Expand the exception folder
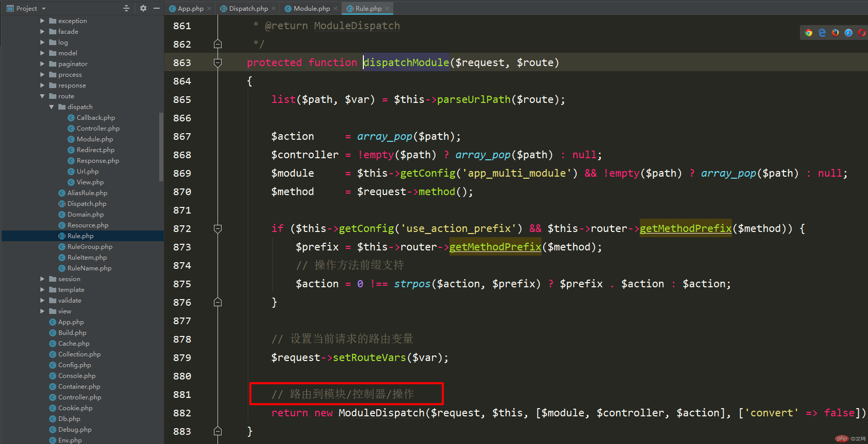Screen dimensions: 868x444 click(42, 21)
